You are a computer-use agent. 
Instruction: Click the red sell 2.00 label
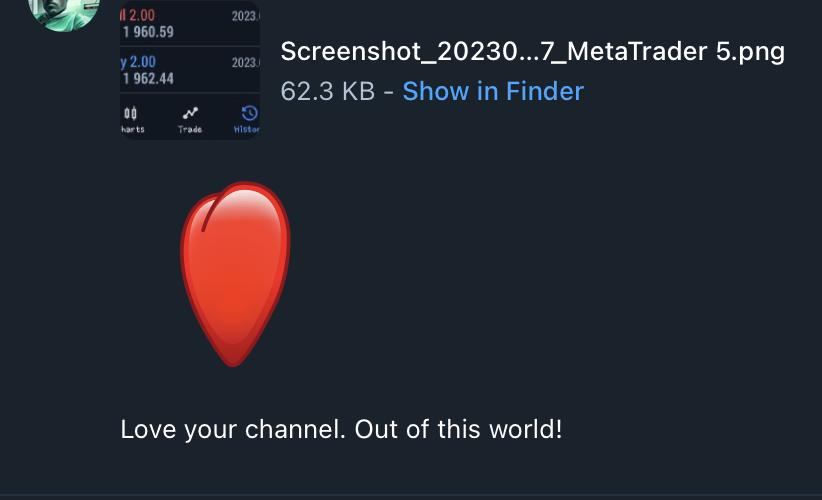tap(138, 15)
